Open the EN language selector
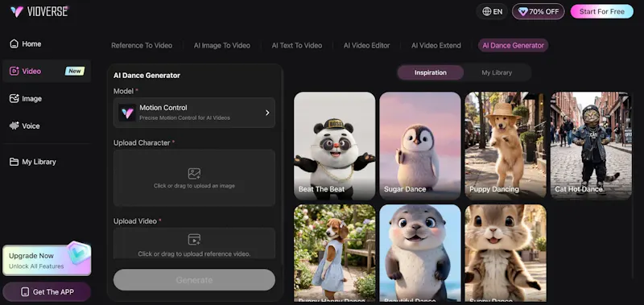 492,11
